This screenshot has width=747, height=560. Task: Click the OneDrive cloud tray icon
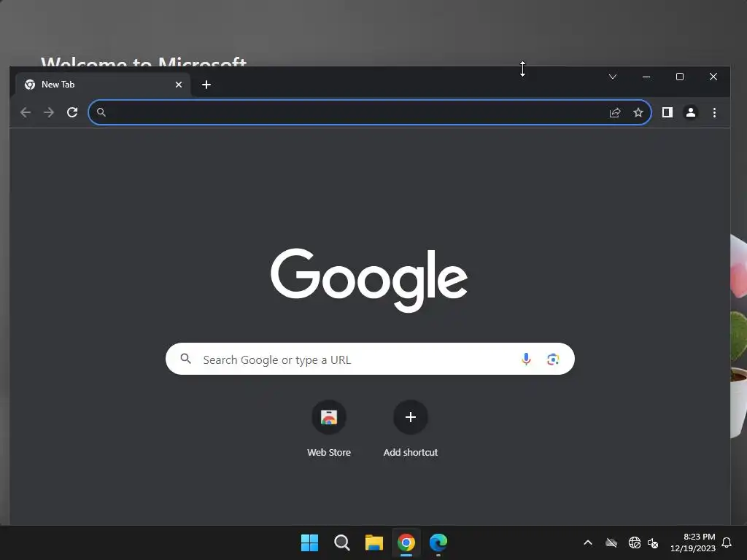(x=611, y=542)
